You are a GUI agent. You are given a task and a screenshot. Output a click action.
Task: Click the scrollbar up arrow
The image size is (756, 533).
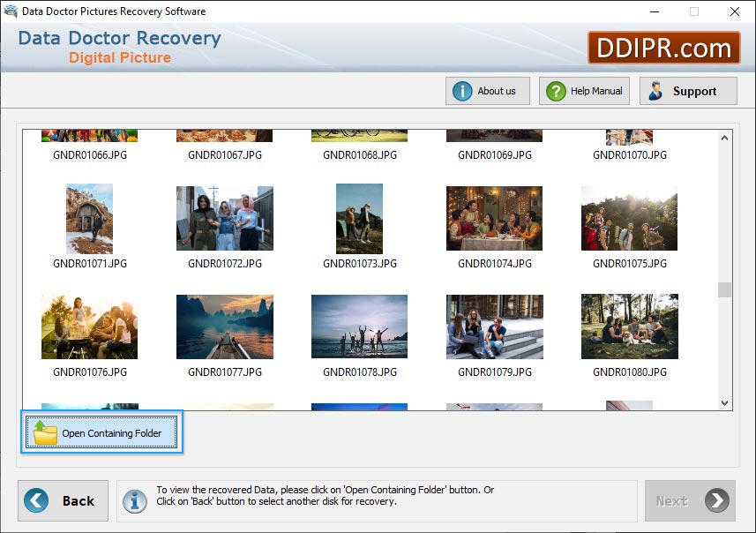724,137
